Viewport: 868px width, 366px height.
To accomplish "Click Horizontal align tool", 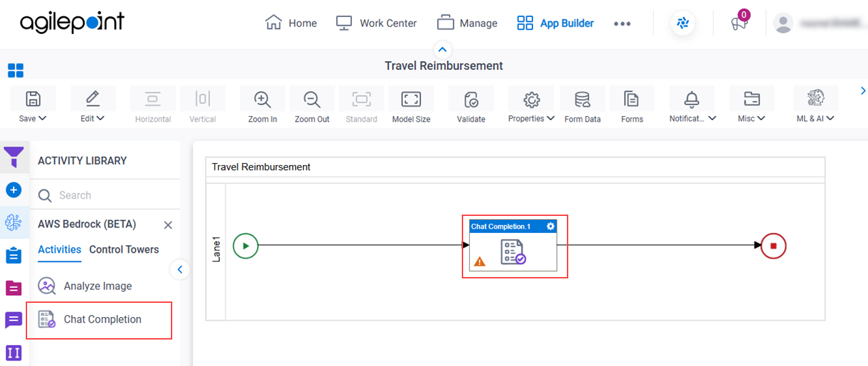I will 153,105.
